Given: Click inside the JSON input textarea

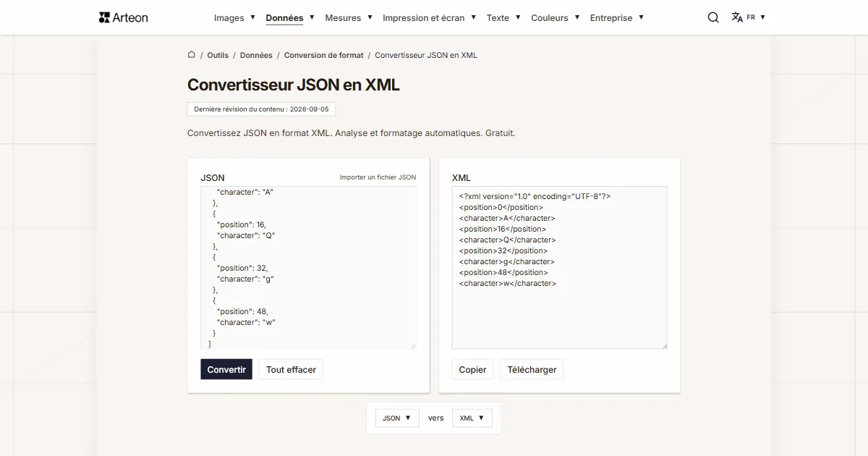Looking at the screenshot, I should [x=308, y=268].
